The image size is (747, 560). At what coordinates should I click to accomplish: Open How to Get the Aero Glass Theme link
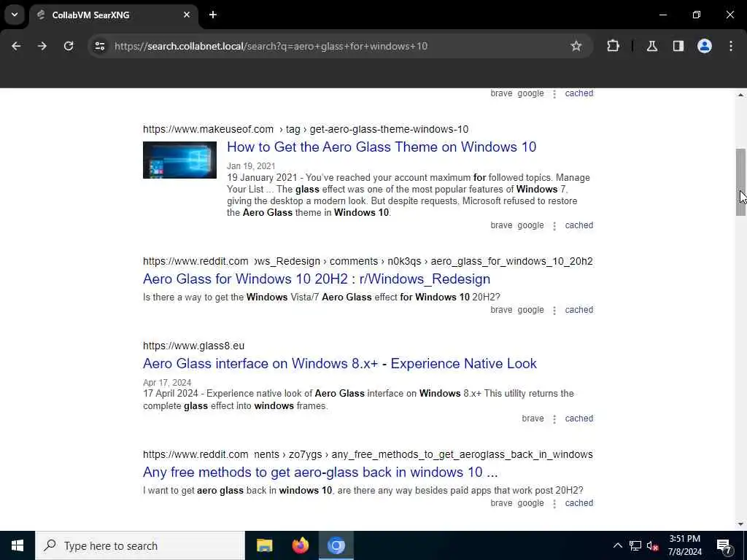click(382, 147)
